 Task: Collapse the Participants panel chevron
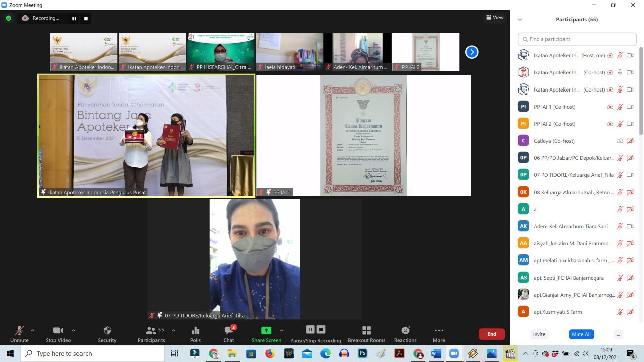pyautogui.click(x=520, y=20)
